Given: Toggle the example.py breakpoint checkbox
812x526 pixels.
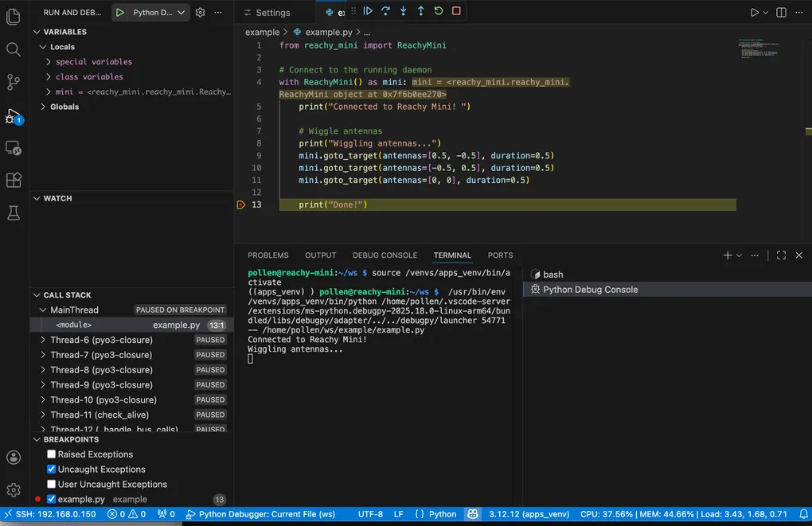Looking at the screenshot, I should [52, 500].
